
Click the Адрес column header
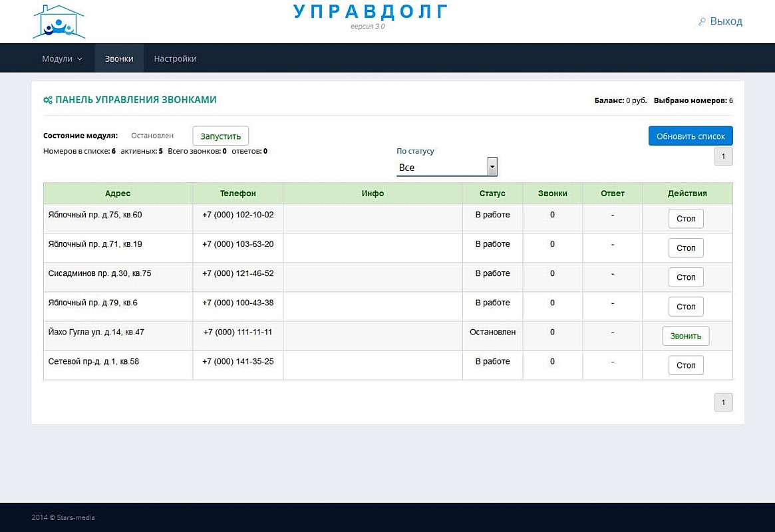coord(118,194)
